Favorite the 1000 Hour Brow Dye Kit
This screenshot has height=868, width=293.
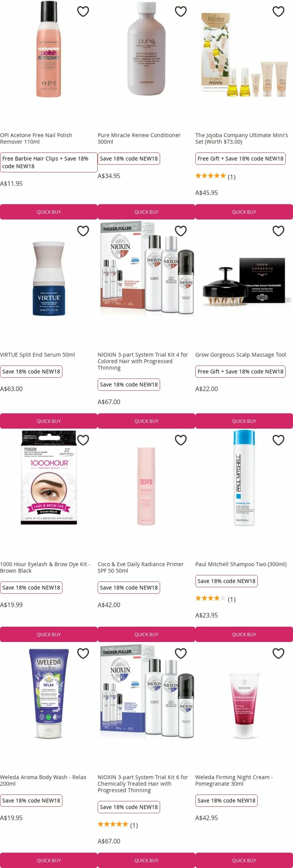click(83, 440)
